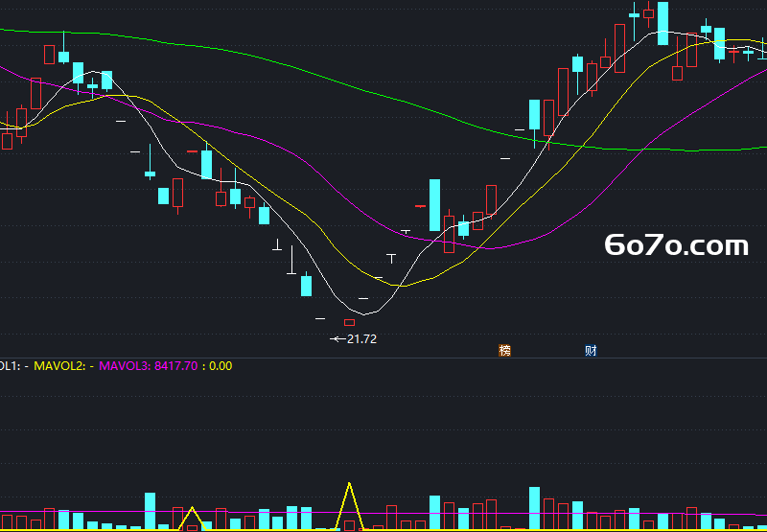The width and height of the screenshot is (767, 532).
Task: Click the orange 榜 ranking marker icon
Action: [505, 350]
